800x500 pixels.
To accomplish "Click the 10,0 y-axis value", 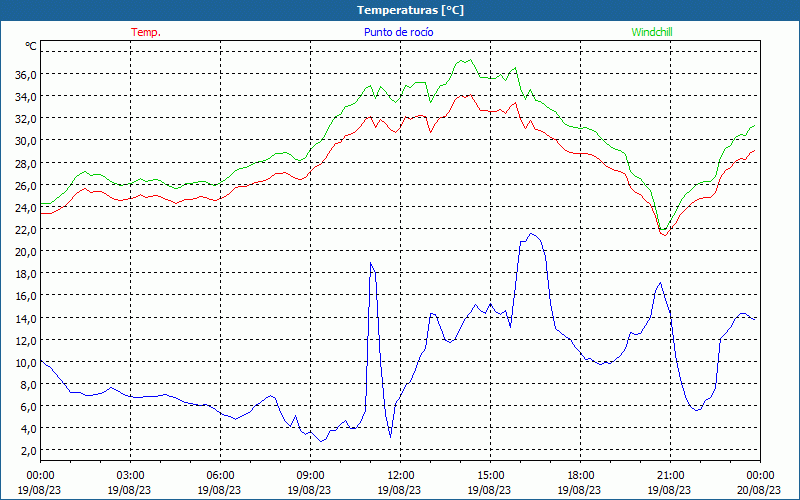I will point(26,362).
